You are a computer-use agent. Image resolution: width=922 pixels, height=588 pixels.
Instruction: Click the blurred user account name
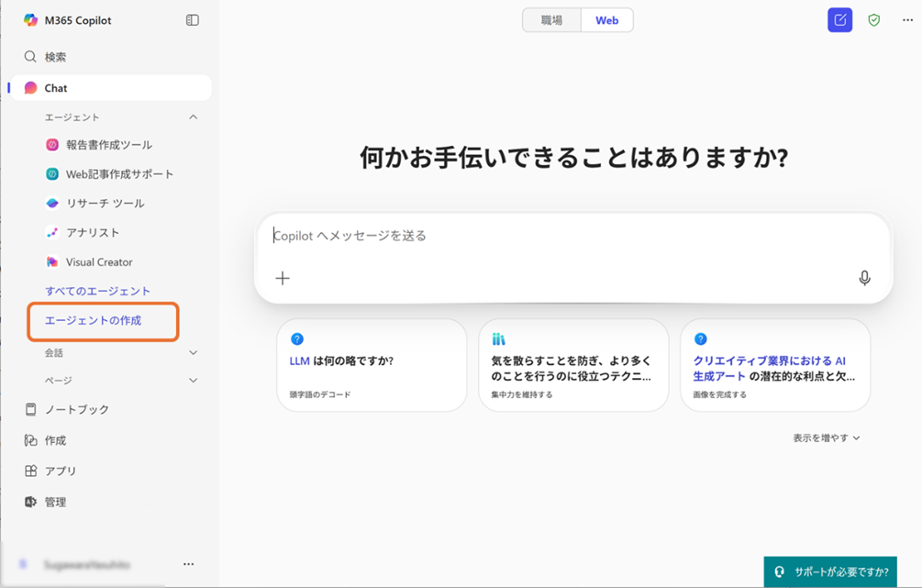tap(87, 564)
